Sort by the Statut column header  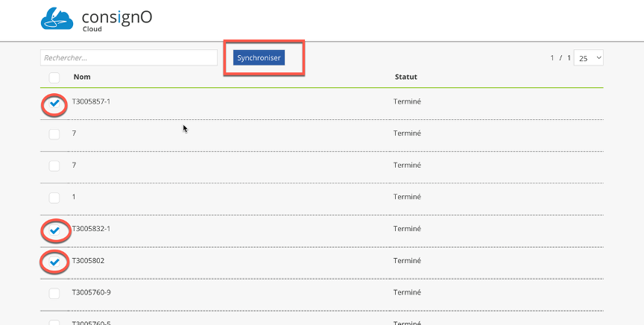(x=405, y=77)
